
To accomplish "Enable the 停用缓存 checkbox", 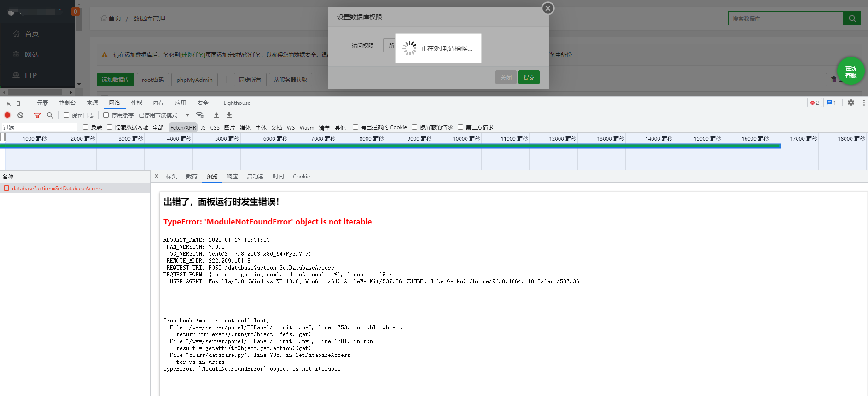I will coord(106,115).
